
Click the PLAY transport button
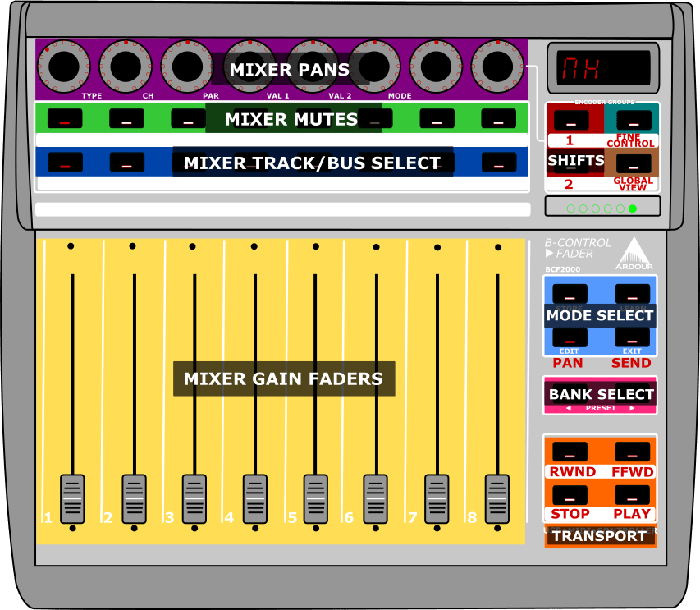point(633,495)
